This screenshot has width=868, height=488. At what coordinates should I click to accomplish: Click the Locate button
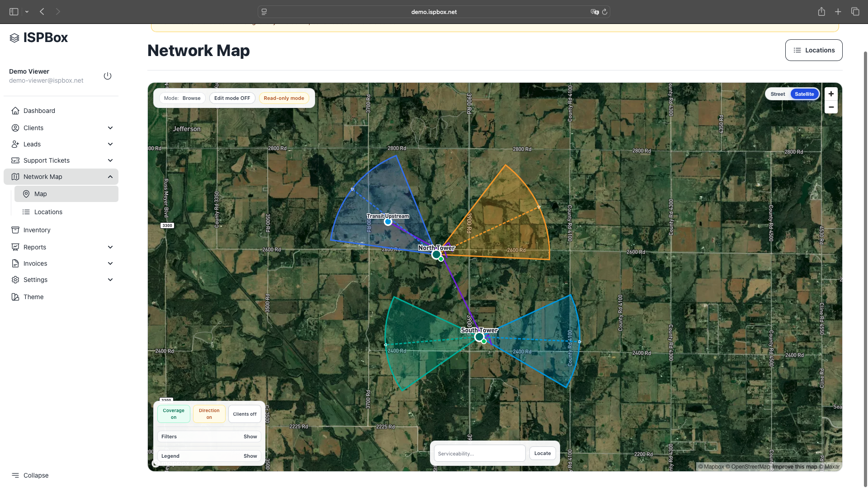[x=542, y=453]
